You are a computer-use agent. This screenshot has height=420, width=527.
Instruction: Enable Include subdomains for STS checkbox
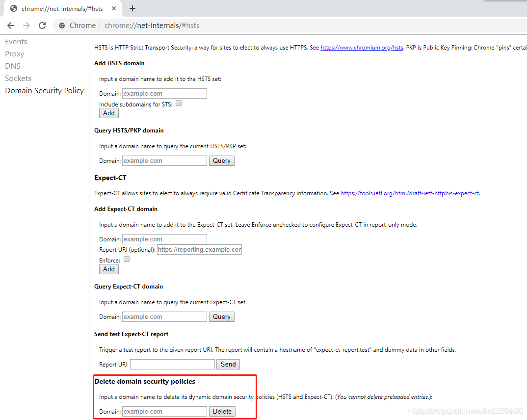coord(179,104)
